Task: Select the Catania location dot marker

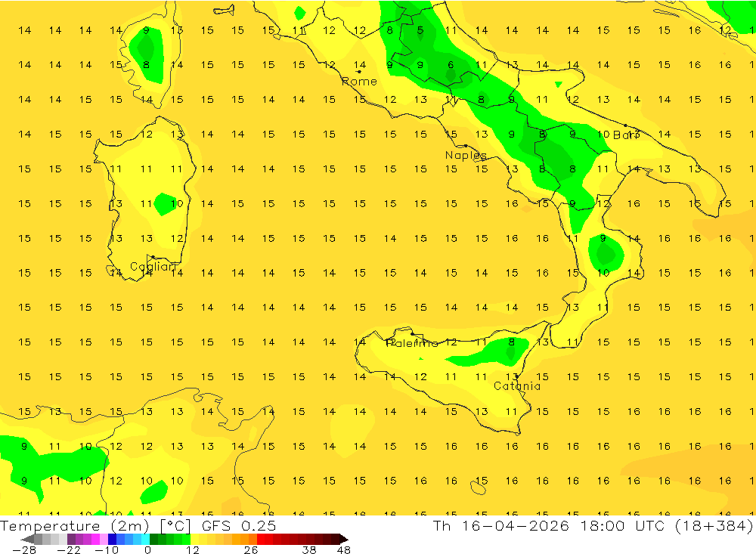Action: pyautogui.click(x=517, y=376)
